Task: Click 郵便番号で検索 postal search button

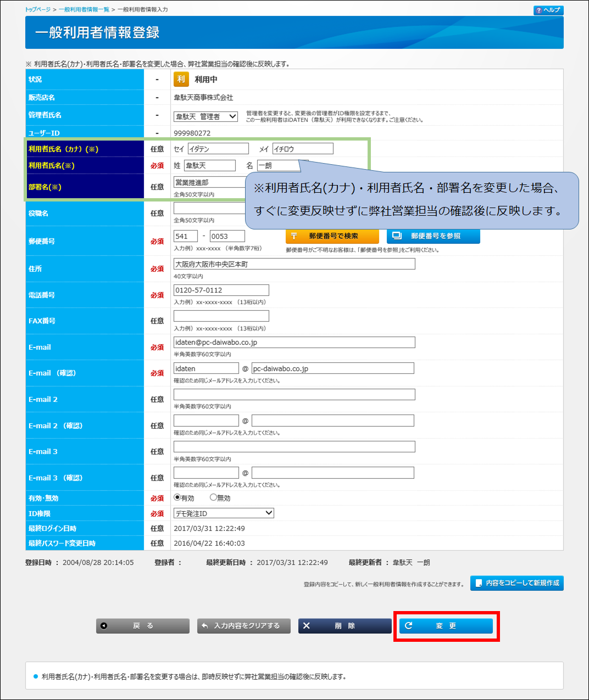Action: [332, 236]
